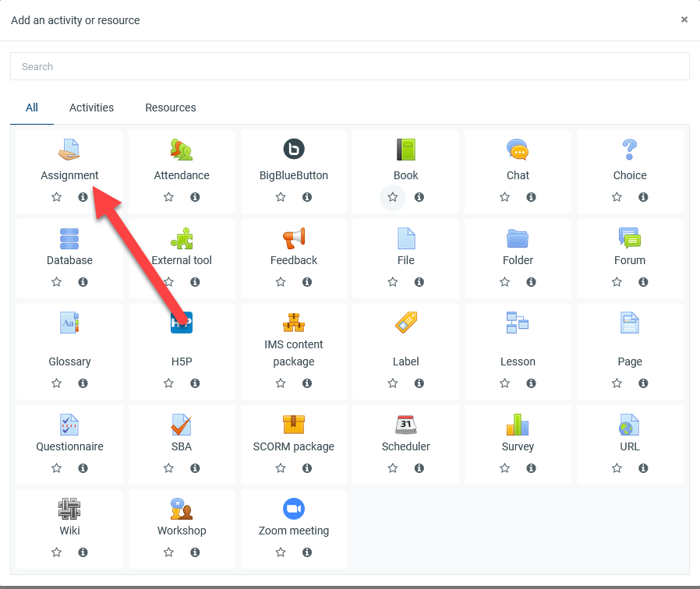Viewport: 700px width, 589px height.
Task: Add the Scheduler calendar icon
Action: click(406, 425)
